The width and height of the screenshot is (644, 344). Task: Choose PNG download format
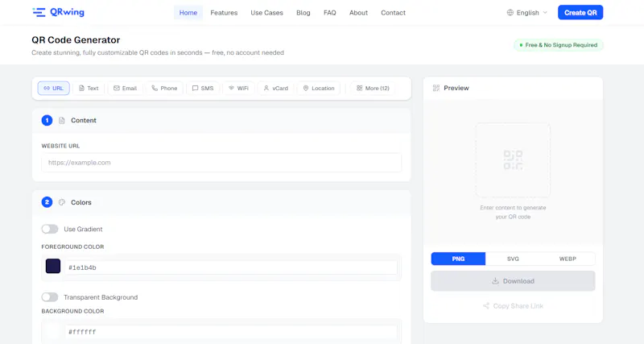click(458, 259)
